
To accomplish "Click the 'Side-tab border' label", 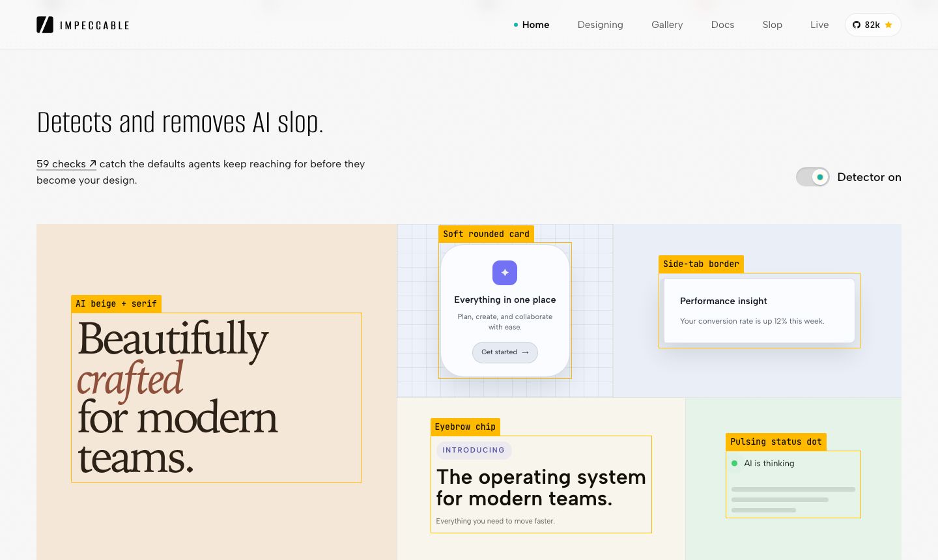I will [701, 264].
